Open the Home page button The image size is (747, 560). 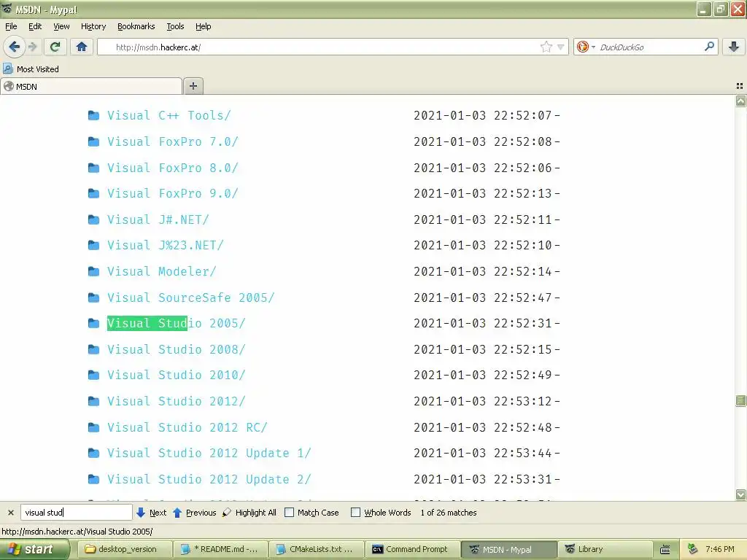[82, 47]
